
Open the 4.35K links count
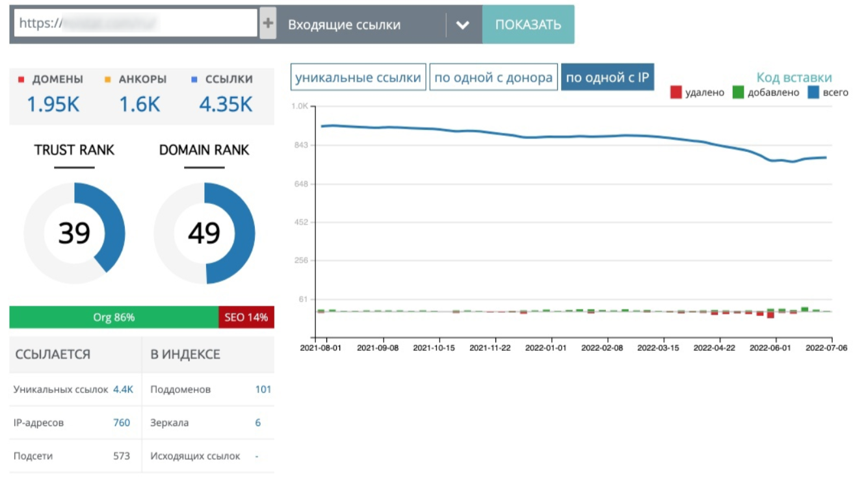tap(226, 104)
